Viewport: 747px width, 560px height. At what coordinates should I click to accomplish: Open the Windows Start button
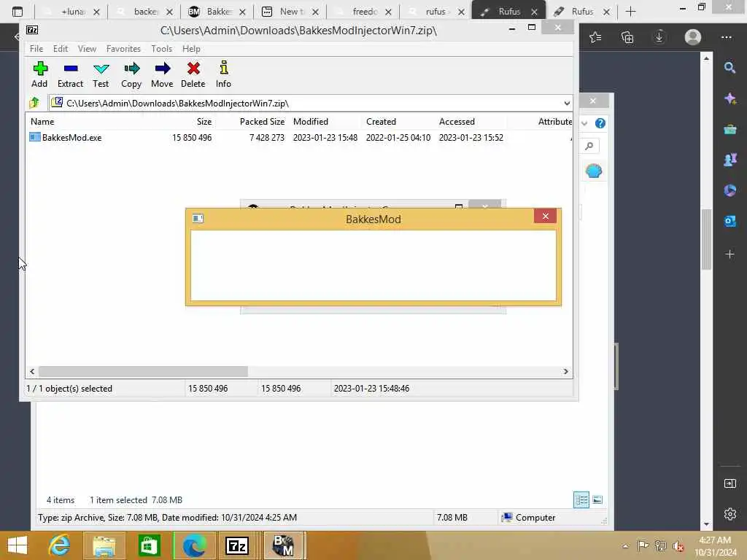[x=18, y=545]
